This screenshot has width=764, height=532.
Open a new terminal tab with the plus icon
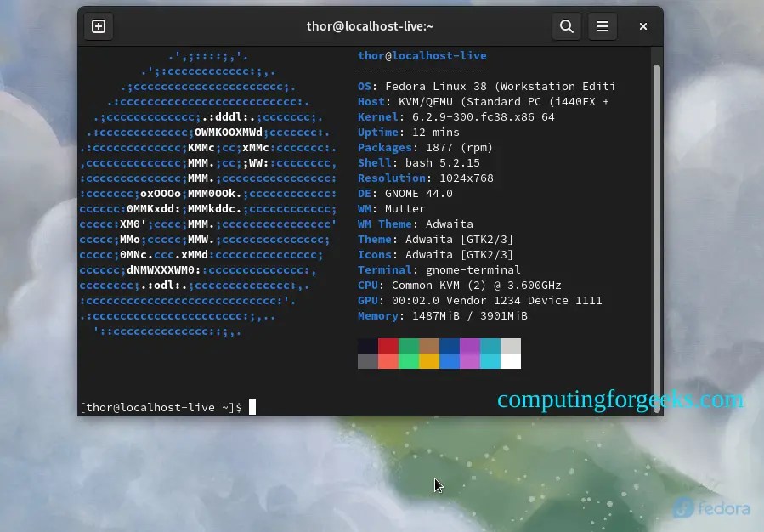99,26
